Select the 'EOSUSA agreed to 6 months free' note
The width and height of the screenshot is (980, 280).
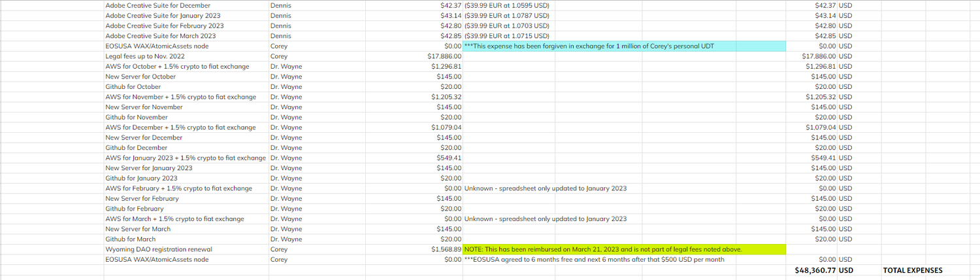coord(594,260)
